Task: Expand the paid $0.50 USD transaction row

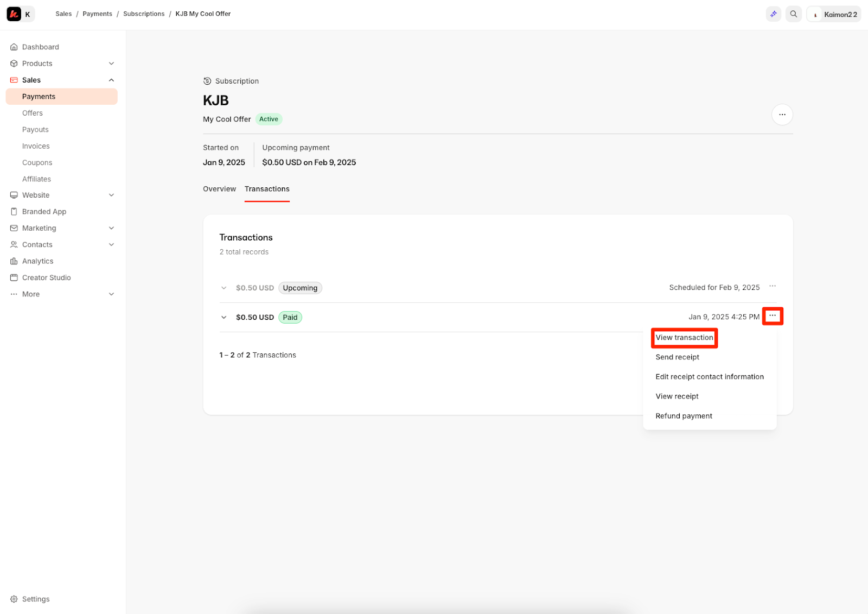Action: tap(224, 317)
